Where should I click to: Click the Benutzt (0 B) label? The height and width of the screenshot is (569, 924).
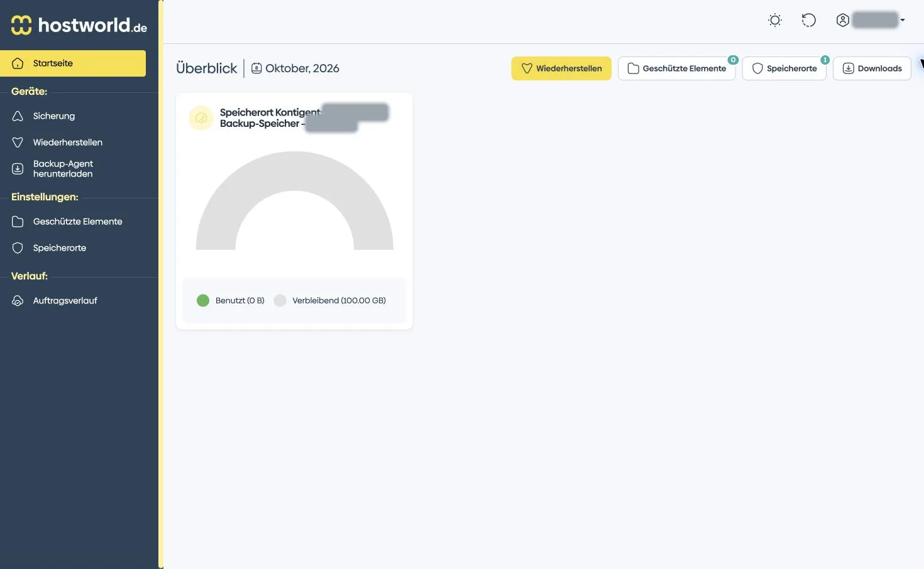point(240,301)
